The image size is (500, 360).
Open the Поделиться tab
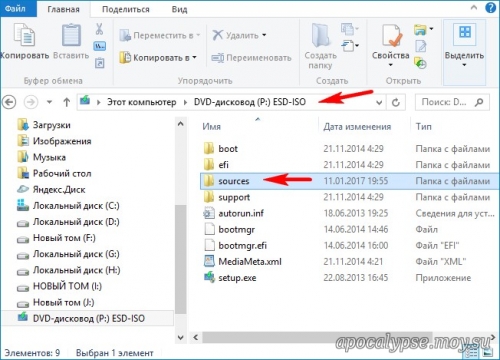click(x=126, y=9)
